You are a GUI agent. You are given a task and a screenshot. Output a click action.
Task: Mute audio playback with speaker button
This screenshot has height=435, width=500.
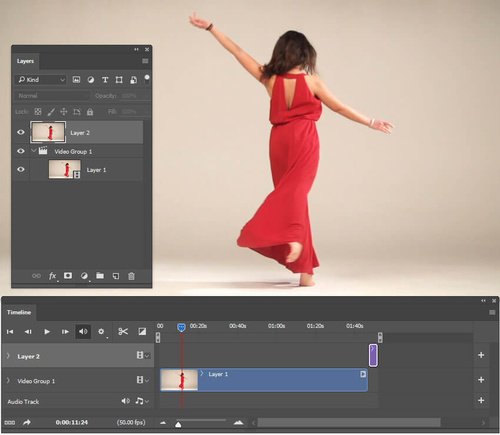(83, 331)
